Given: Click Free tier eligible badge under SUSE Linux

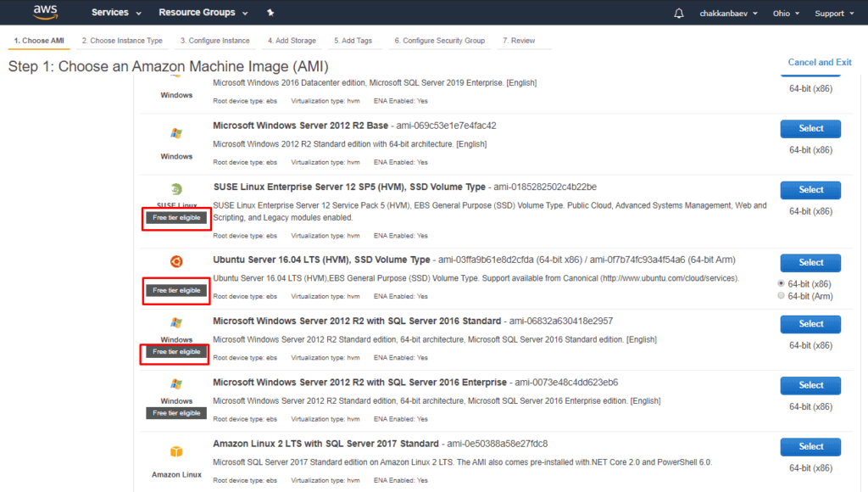Looking at the screenshot, I should tap(176, 218).
